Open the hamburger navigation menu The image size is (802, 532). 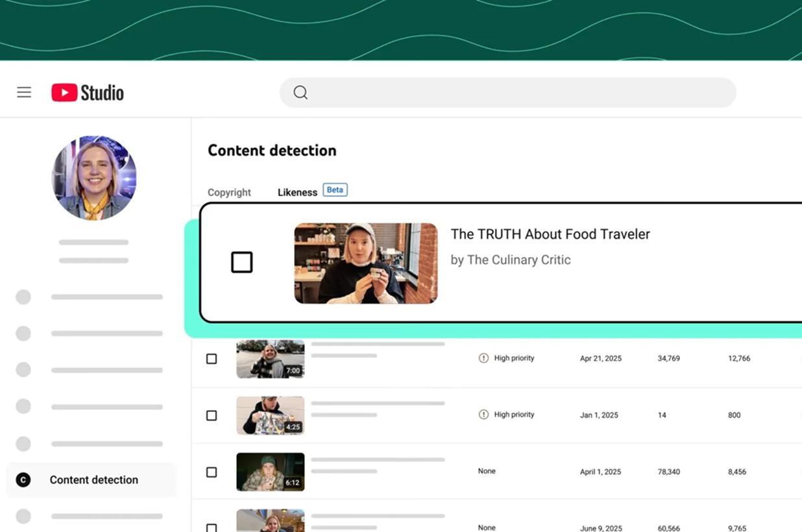(24, 92)
